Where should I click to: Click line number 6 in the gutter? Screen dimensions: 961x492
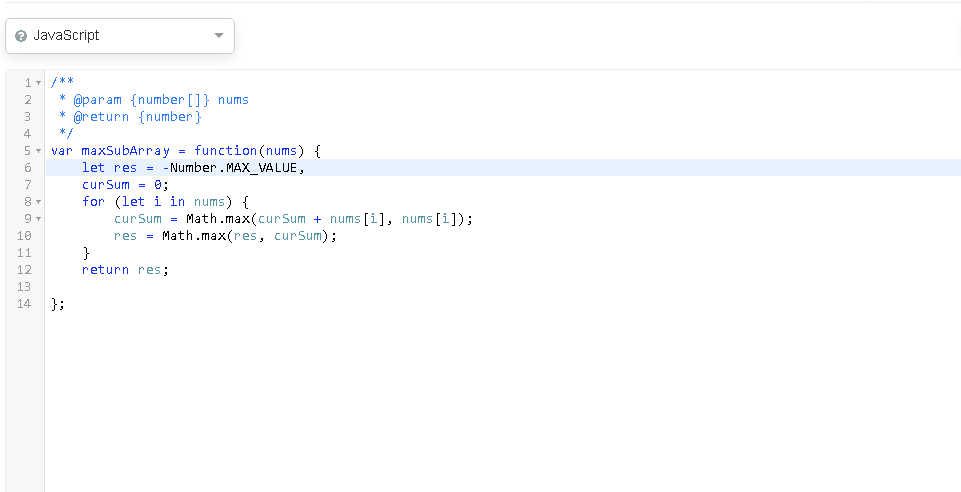pos(28,168)
